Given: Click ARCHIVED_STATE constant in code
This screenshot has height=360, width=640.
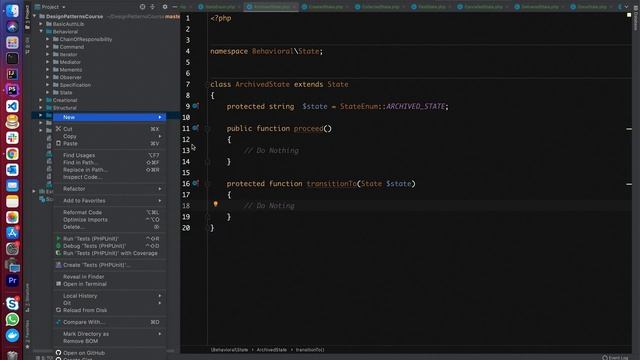Looking at the screenshot, I should [415, 106].
